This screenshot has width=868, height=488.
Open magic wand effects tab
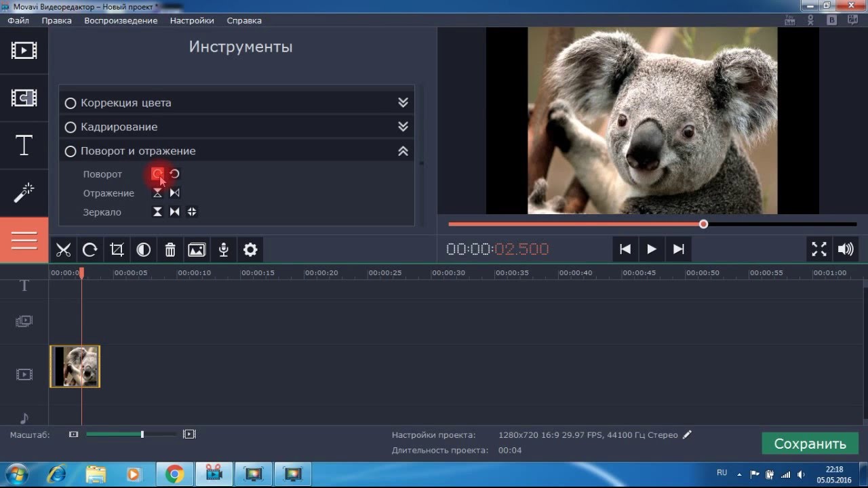click(24, 193)
